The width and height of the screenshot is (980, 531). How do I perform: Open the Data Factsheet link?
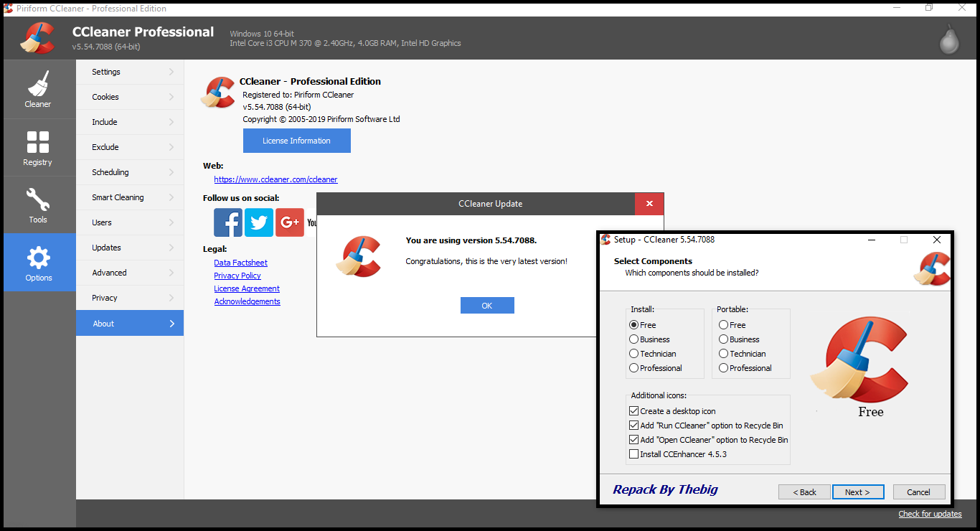click(x=240, y=263)
